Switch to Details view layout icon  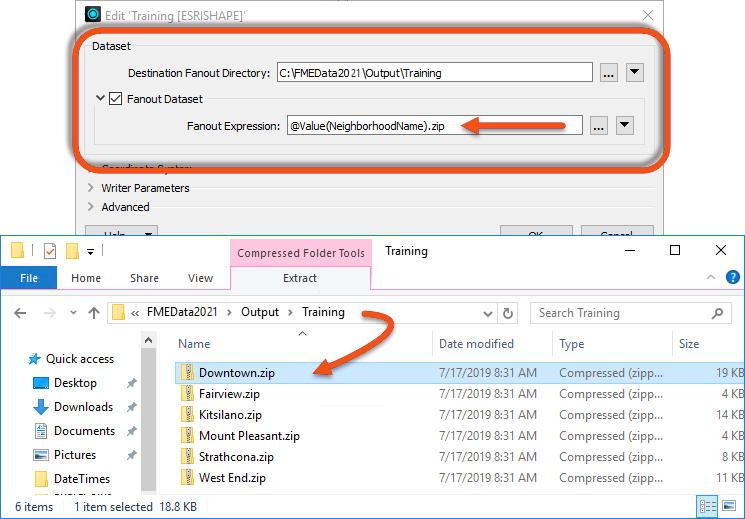(x=707, y=507)
